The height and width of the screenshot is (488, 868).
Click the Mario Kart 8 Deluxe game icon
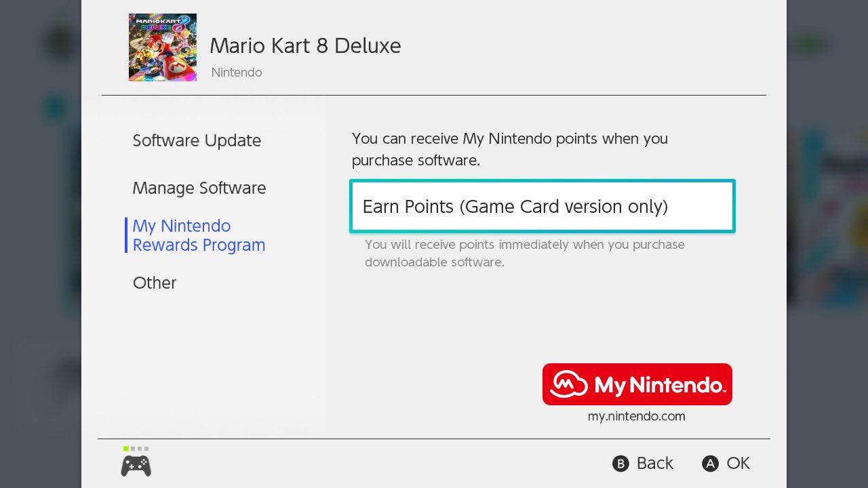162,47
